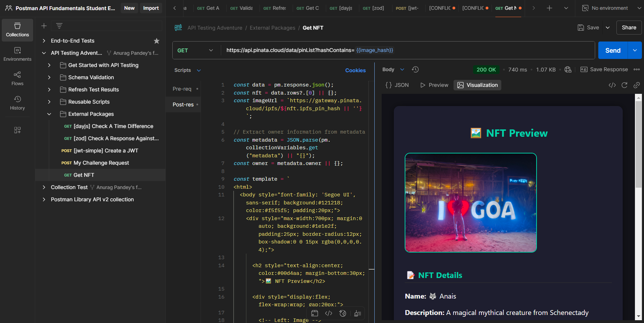
Task: Click the visualizer code icon above response
Action: click(x=612, y=85)
